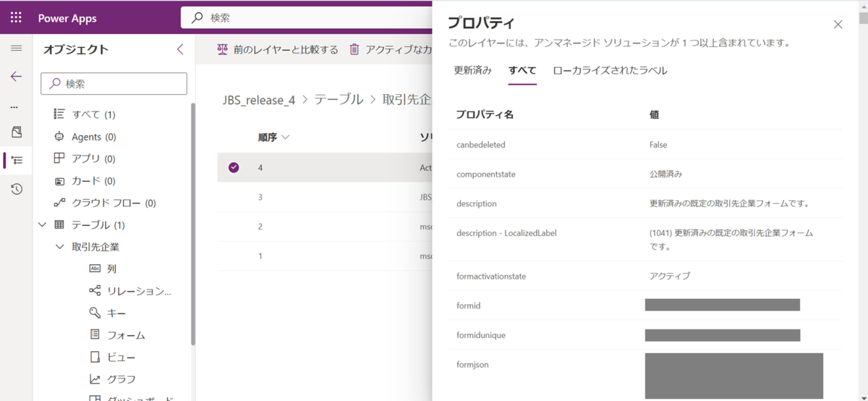Open the Power Apps app launcher waffle

coord(16,17)
